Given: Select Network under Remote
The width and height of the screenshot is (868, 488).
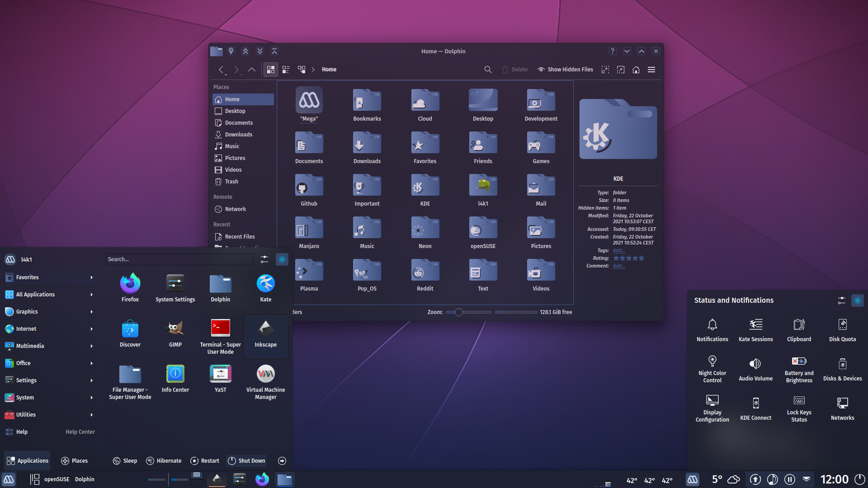Looking at the screenshot, I should click(x=243, y=209).
